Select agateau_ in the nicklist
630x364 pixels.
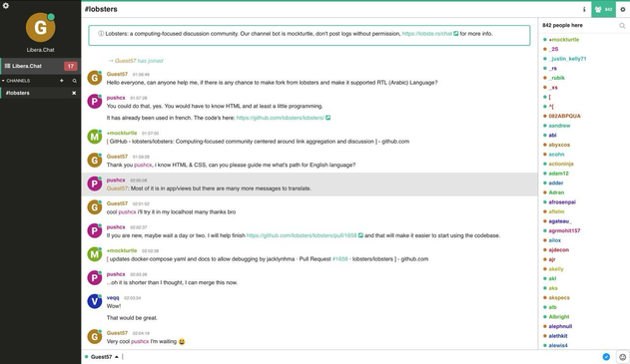click(560, 221)
